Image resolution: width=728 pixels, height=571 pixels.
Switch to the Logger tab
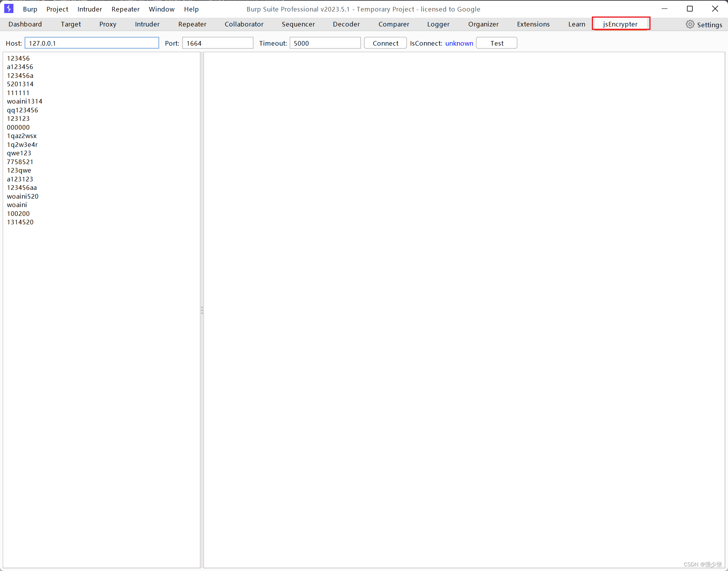438,24
